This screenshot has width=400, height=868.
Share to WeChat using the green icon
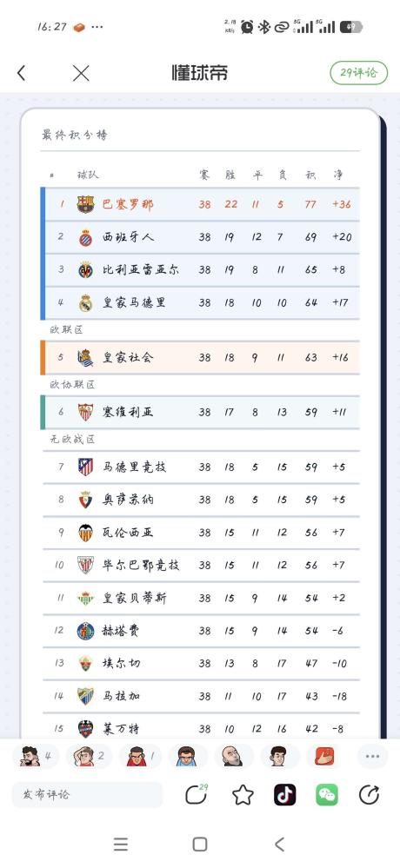[x=327, y=795]
